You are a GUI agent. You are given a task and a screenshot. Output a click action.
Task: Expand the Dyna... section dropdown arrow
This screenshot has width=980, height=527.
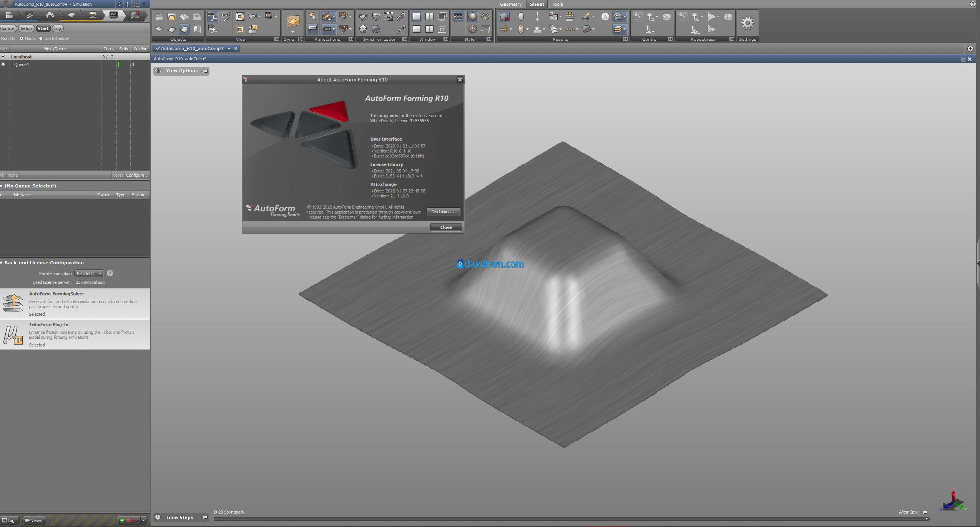293,32
